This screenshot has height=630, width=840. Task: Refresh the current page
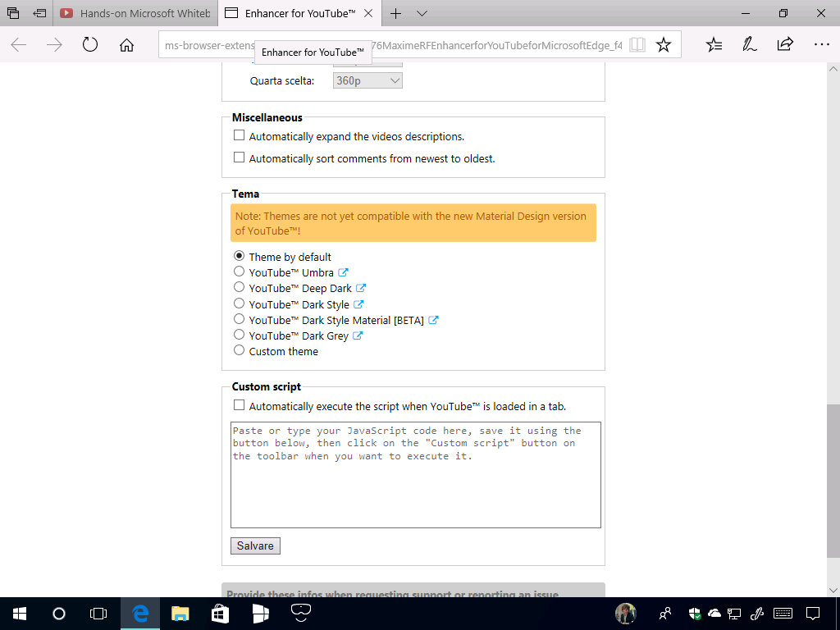point(90,44)
